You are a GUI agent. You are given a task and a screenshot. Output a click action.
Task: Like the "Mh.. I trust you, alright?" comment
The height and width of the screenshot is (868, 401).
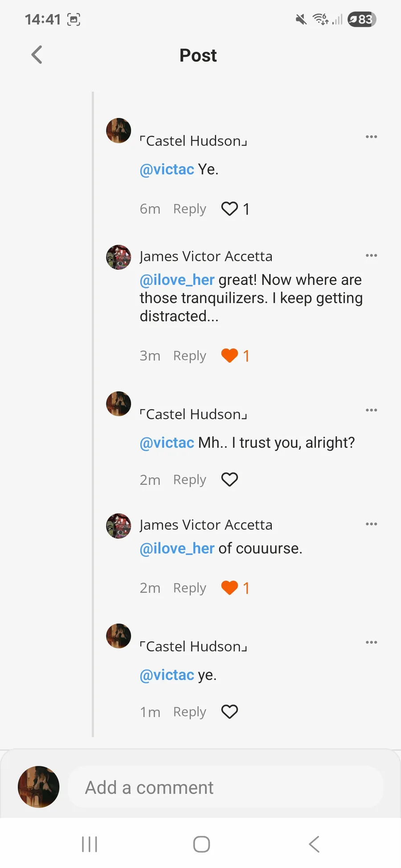coord(229,479)
